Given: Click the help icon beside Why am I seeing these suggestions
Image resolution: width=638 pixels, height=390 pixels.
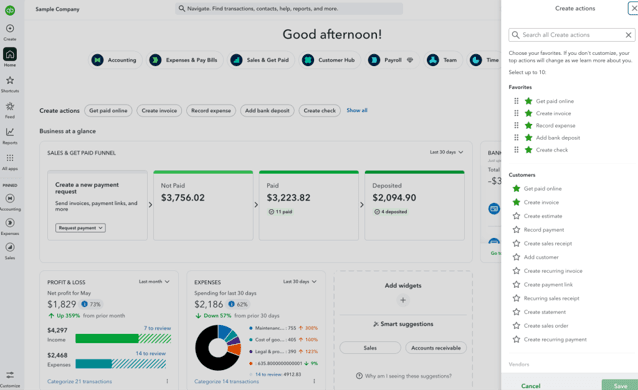Looking at the screenshot, I should pos(359,376).
